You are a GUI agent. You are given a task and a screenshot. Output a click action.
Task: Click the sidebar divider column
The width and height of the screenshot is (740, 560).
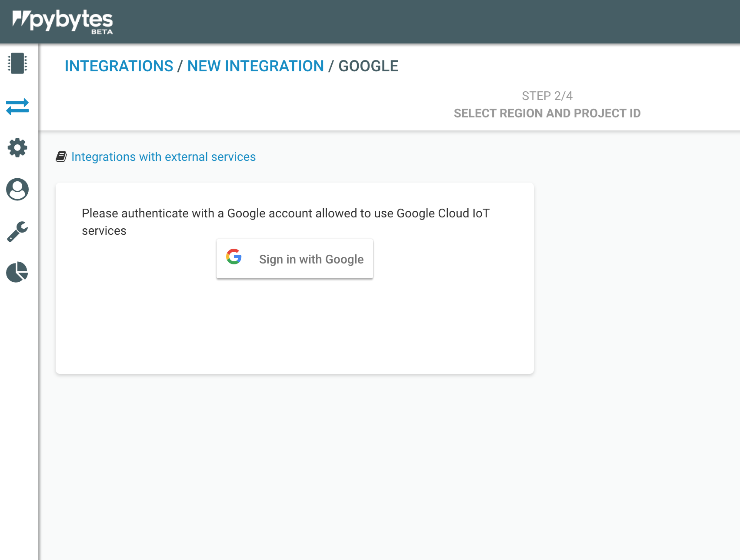(40, 304)
